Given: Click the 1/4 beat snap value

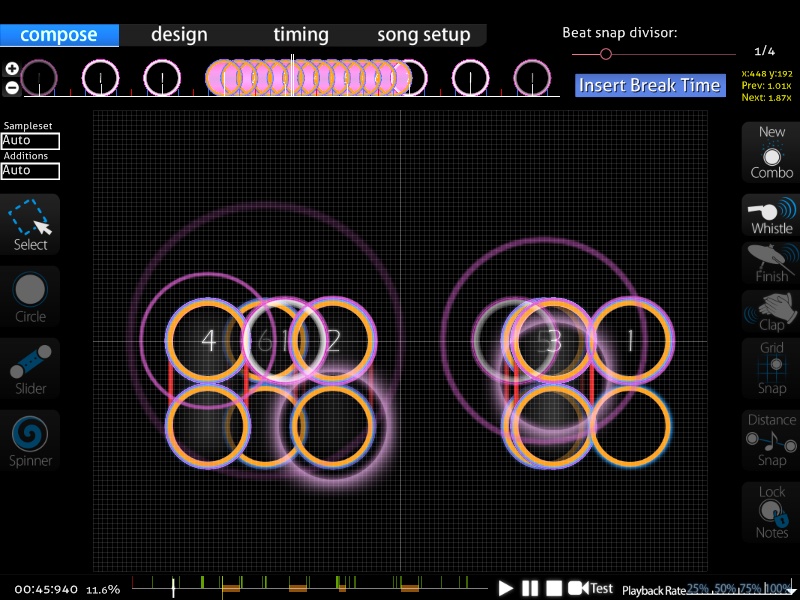Looking at the screenshot, I should 764,51.
